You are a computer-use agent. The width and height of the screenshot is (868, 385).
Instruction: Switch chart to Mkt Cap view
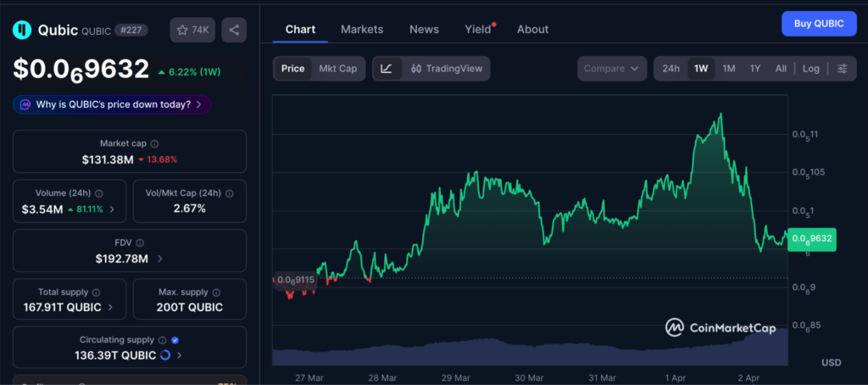coord(337,69)
